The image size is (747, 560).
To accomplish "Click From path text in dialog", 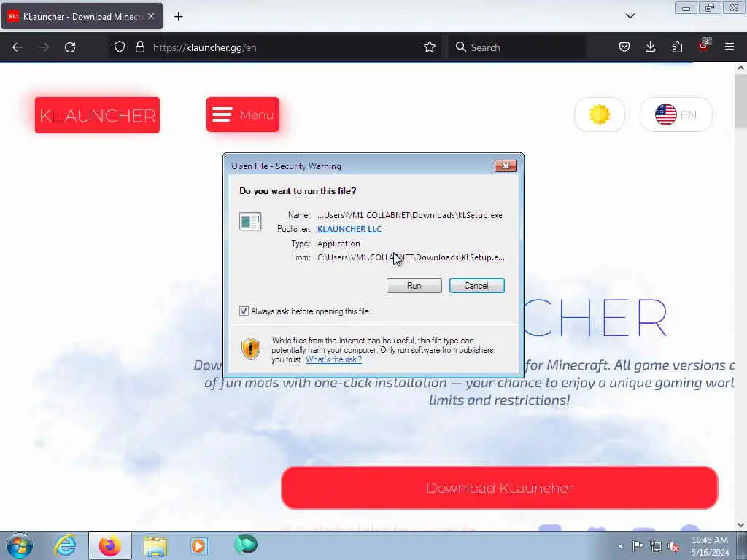I will [x=411, y=257].
